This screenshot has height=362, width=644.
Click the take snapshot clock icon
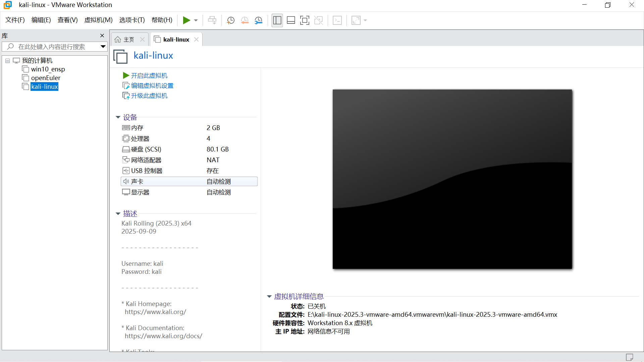(x=230, y=20)
